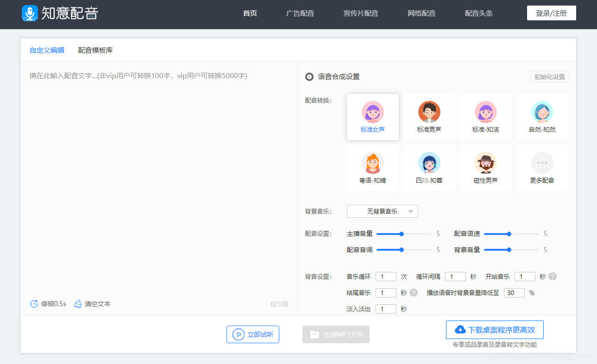
Task: Click the 立即试听 preview button
Action: [252, 334]
